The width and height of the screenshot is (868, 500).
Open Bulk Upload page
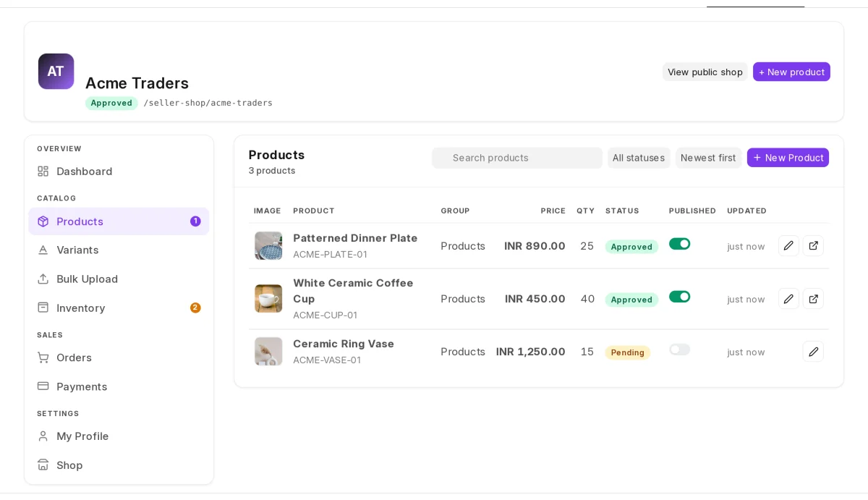tap(119, 279)
